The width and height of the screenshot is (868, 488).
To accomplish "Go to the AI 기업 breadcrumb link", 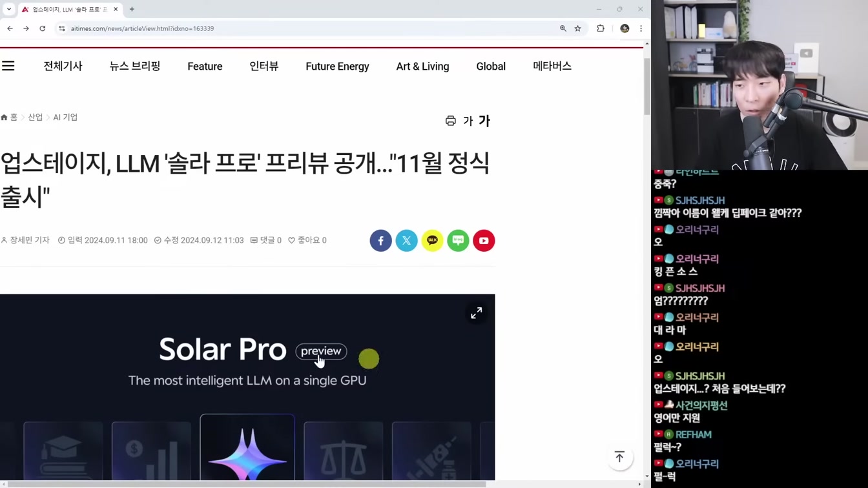I will [65, 117].
